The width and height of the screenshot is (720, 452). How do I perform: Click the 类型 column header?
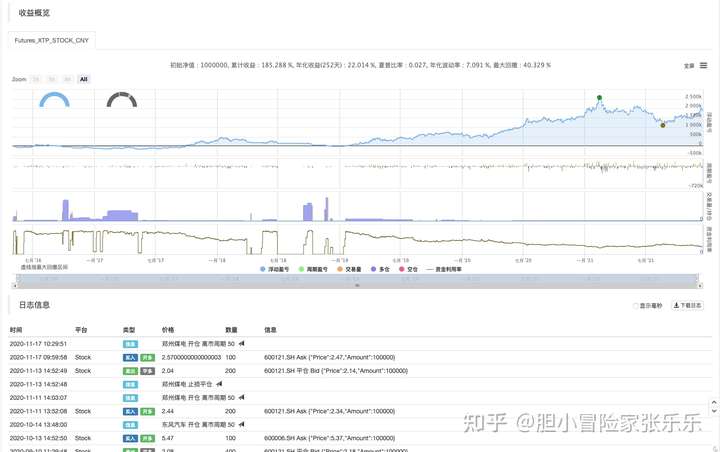pos(129,329)
